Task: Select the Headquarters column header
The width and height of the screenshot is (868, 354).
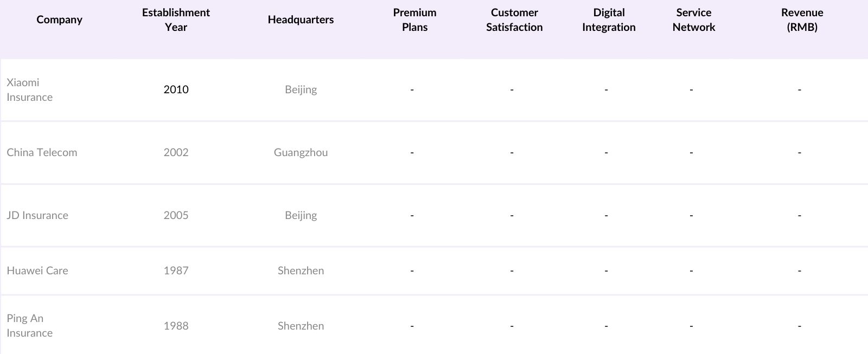Action: click(x=301, y=20)
